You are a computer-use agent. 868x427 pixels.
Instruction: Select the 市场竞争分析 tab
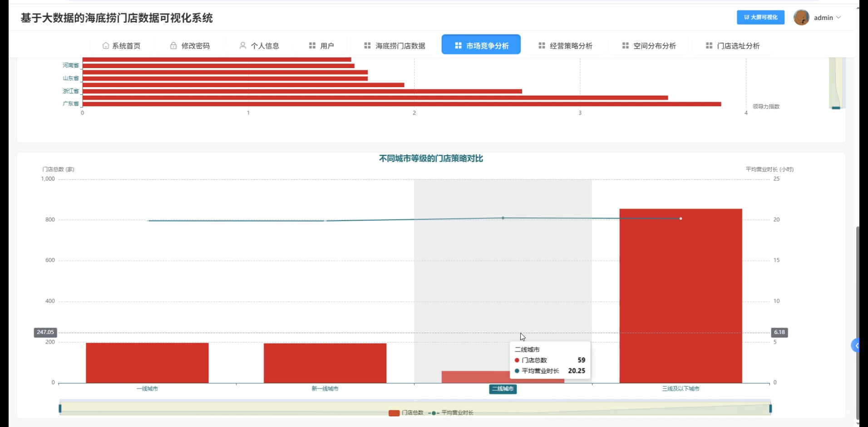click(481, 44)
